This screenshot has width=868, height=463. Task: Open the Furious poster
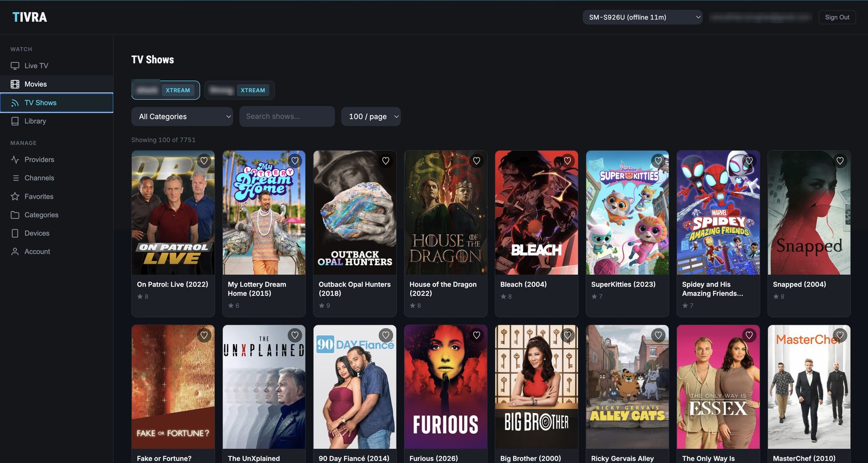pos(446,387)
